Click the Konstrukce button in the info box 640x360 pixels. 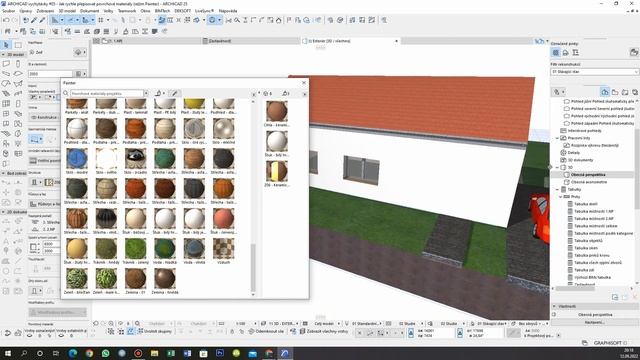[44, 117]
